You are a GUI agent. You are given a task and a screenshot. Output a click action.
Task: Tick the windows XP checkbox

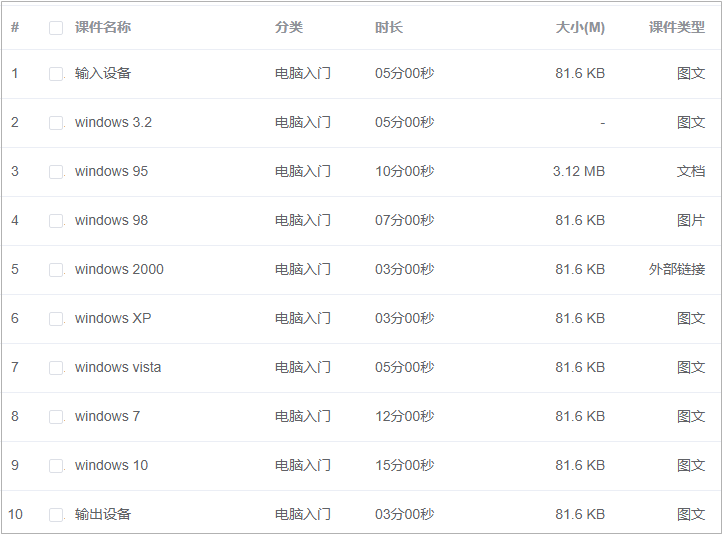pyautogui.click(x=56, y=319)
